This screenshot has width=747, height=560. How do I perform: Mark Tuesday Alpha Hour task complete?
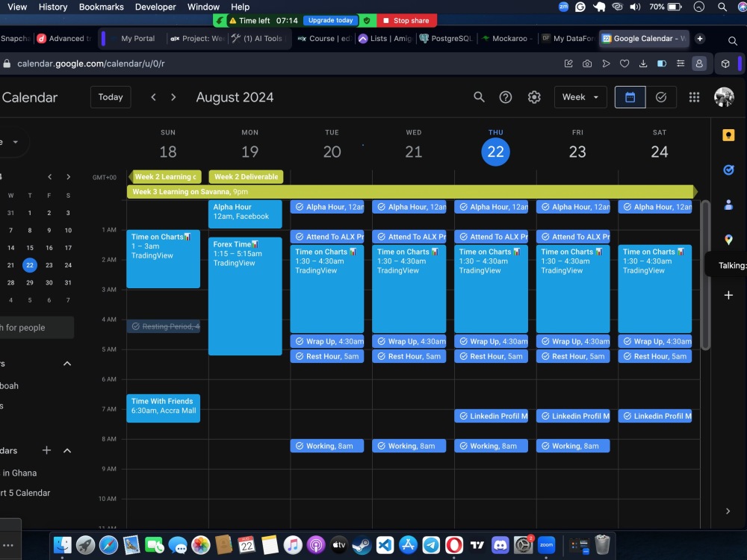click(300, 207)
